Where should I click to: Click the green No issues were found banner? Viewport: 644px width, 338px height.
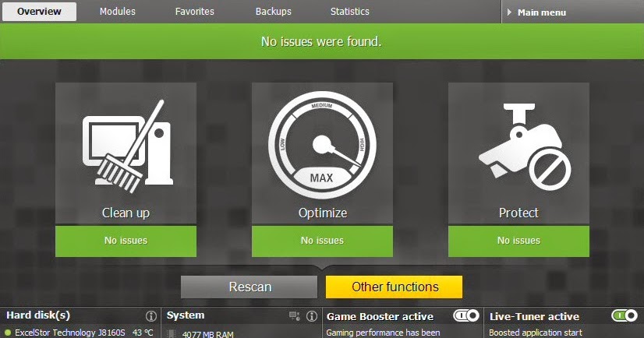click(x=322, y=41)
